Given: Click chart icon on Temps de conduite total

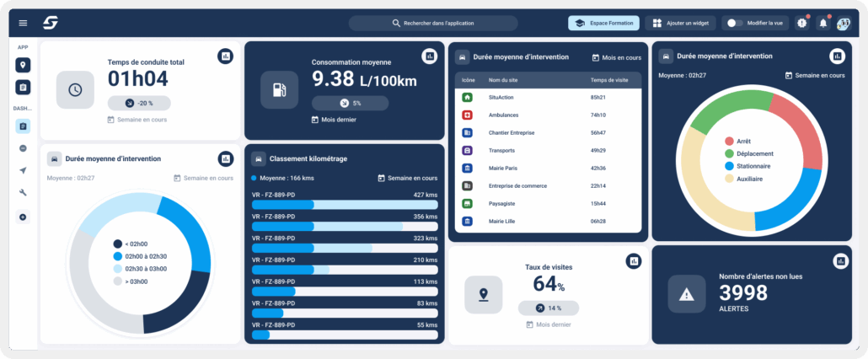Looking at the screenshot, I should [225, 56].
